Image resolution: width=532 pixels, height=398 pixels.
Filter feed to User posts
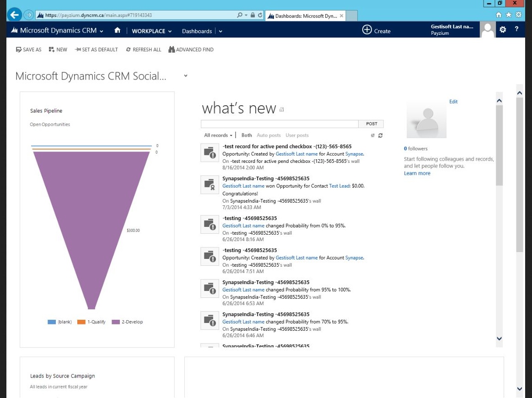click(x=297, y=135)
